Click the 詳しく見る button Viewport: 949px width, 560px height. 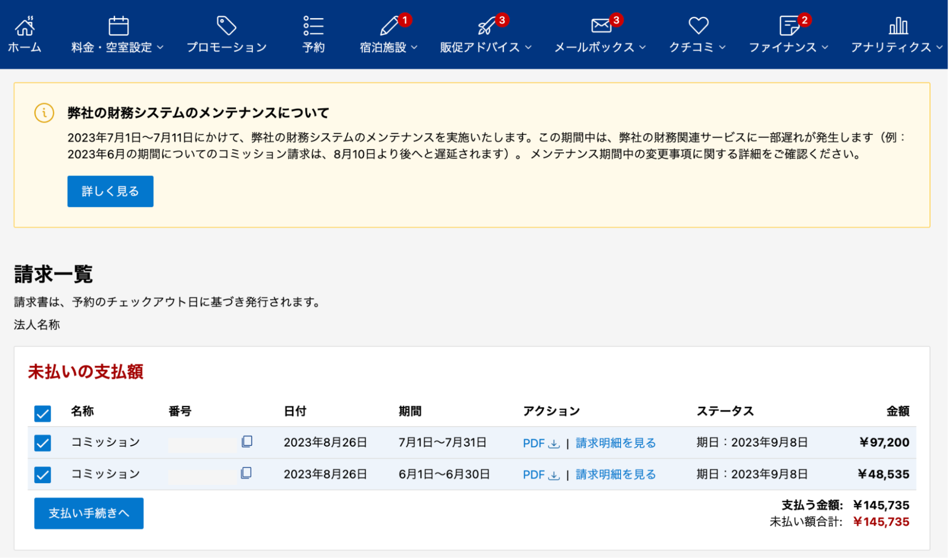110,191
